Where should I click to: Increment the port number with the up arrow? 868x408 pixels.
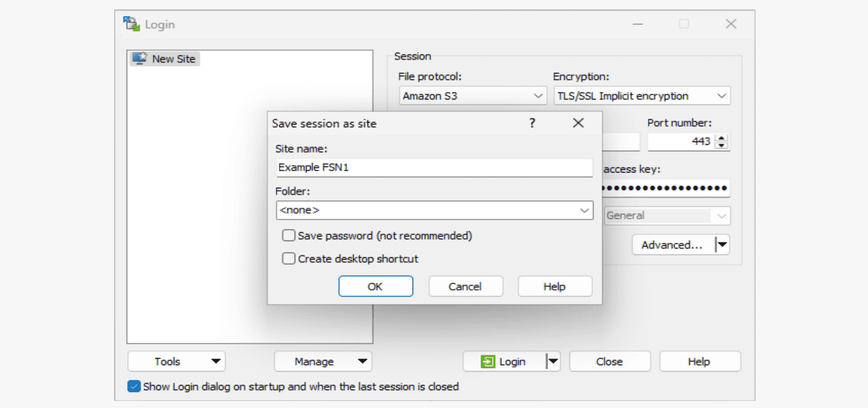[x=722, y=138]
